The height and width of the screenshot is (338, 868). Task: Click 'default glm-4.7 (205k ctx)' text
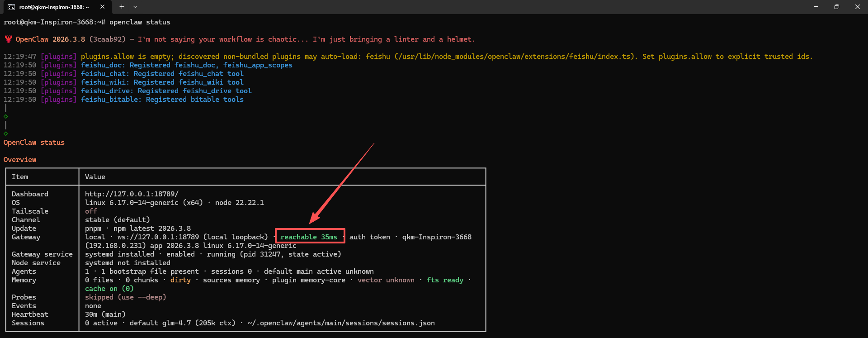pos(183,323)
